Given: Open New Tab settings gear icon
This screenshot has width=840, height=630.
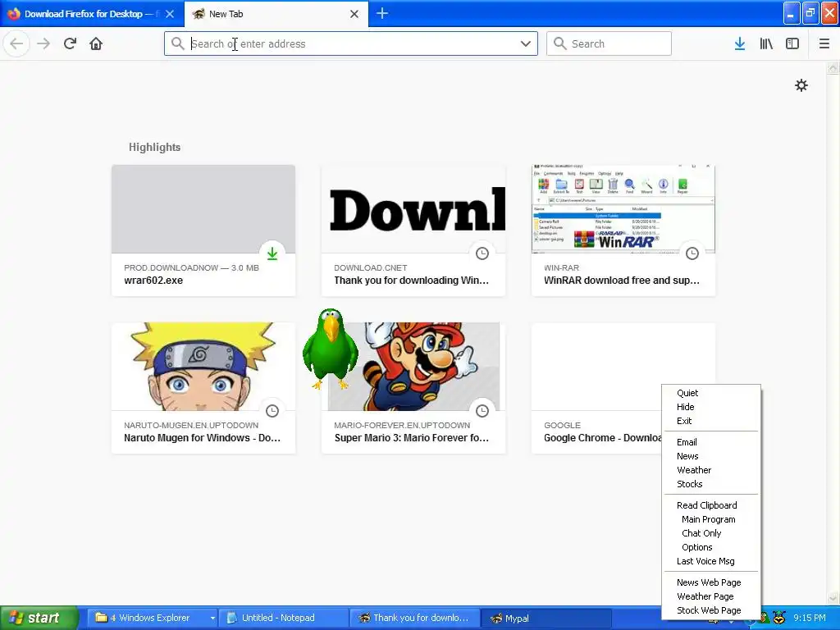Looking at the screenshot, I should tap(801, 85).
